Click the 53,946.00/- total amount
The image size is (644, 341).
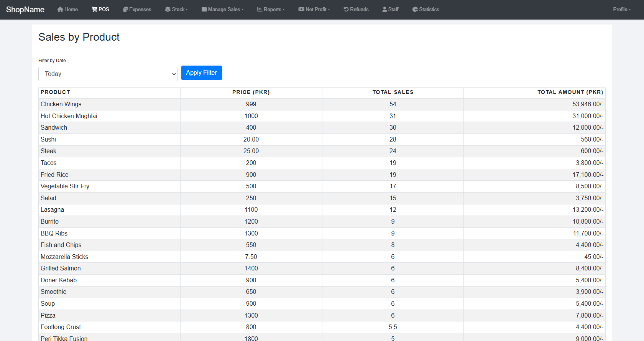(588, 104)
